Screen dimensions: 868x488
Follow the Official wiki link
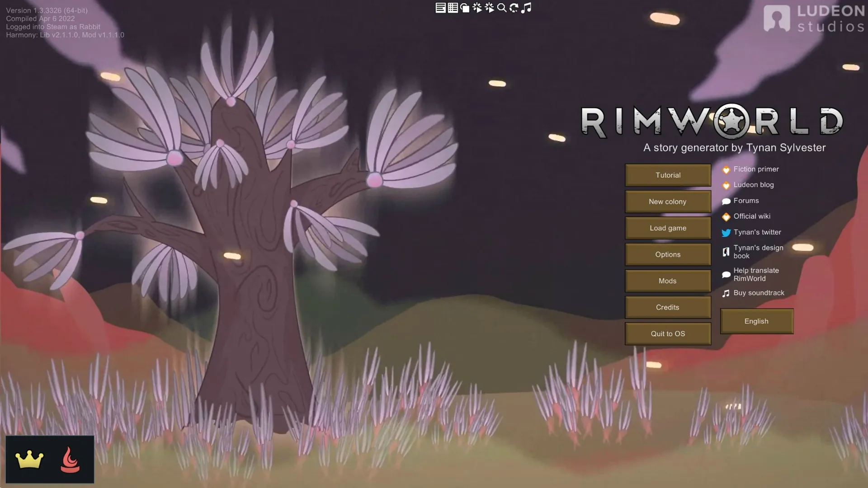pyautogui.click(x=751, y=216)
